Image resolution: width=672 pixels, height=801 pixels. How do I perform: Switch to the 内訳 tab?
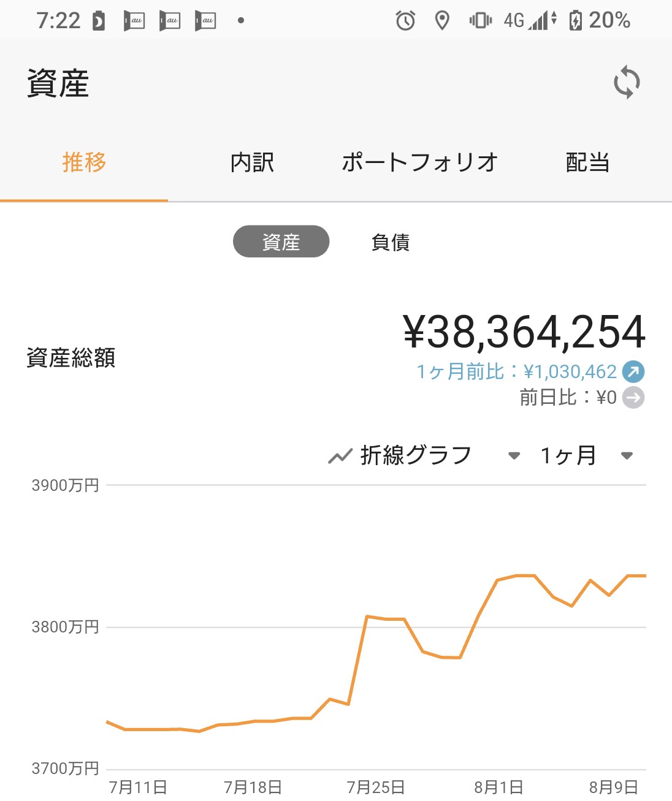click(x=252, y=162)
